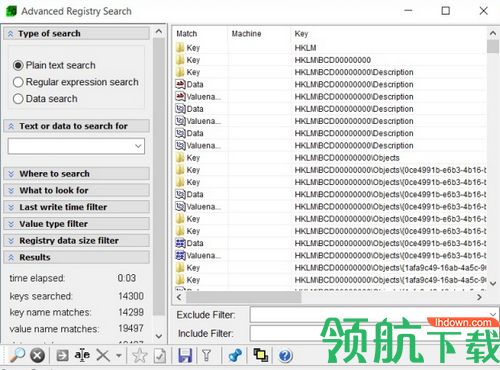This screenshot has width=500, height=370.
Task: Expand the Last write time filter section
Action: tap(76, 207)
